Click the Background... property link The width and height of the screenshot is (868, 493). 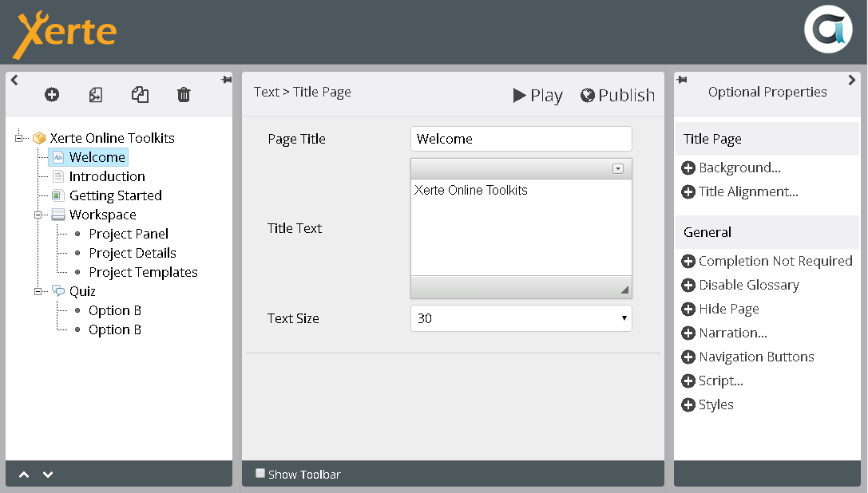click(739, 168)
